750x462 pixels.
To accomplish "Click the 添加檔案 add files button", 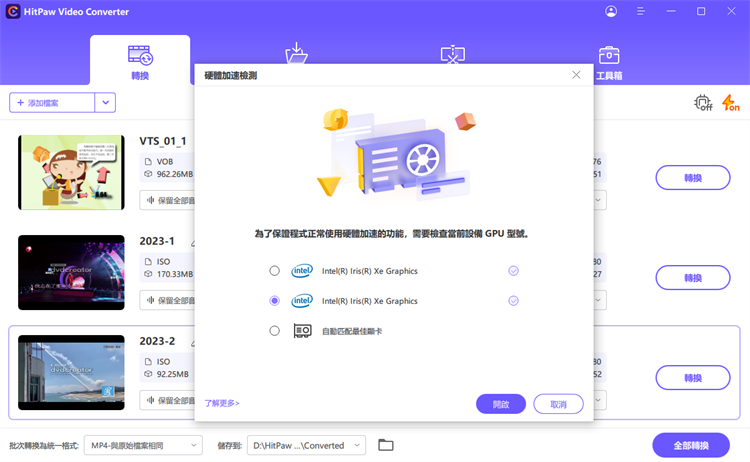I will pyautogui.click(x=52, y=103).
